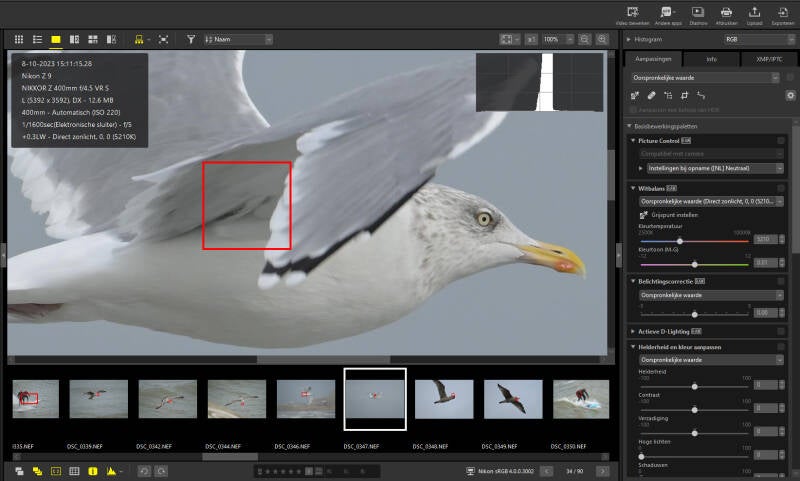Click the Kleurtemperatuur value field
The width and height of the screenshot is (800, 481).
(x=765, y=239)
